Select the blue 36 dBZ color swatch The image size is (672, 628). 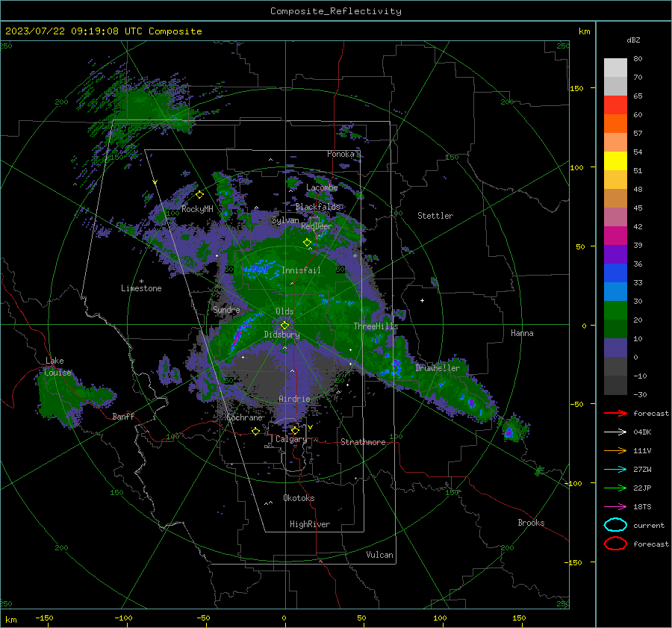615,273
